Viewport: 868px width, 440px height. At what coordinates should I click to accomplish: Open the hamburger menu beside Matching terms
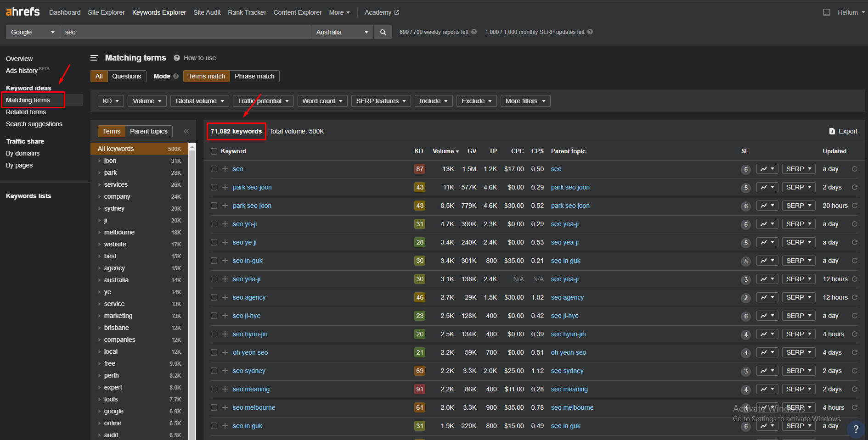click(x=94, y=58)
